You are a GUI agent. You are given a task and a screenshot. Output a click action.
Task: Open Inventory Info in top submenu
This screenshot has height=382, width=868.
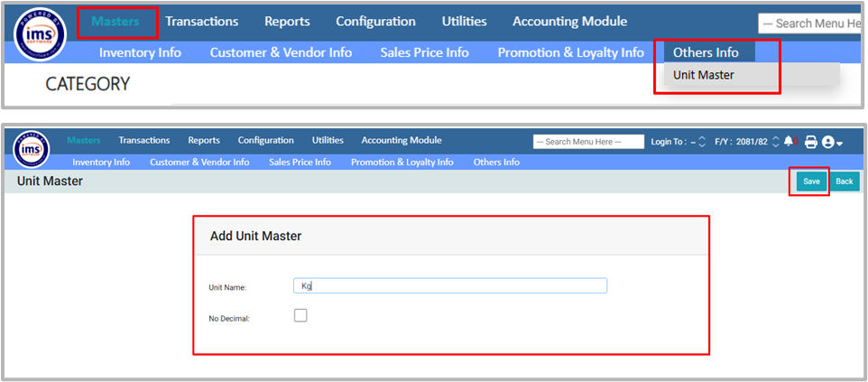click(140, 52)
